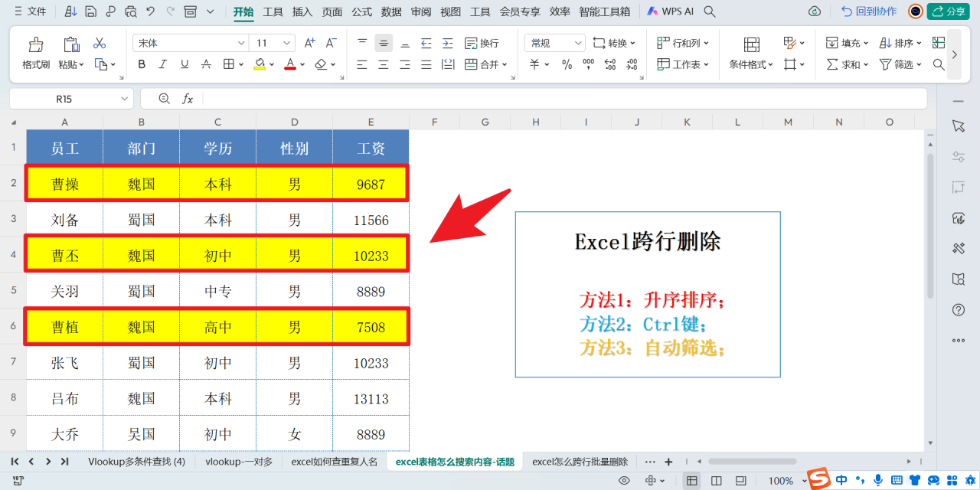Screen dimensions: 980x490
Task: Click Conditional Formatting (条件格式) button
Action: 751,53
